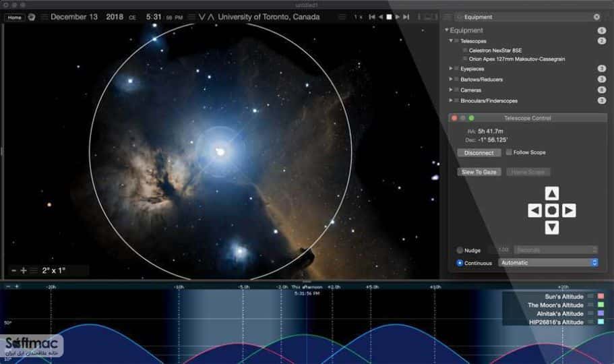Zoom out the sky view with minus
The height and width of the screenshot is (364, 614).
coord(13,270)
